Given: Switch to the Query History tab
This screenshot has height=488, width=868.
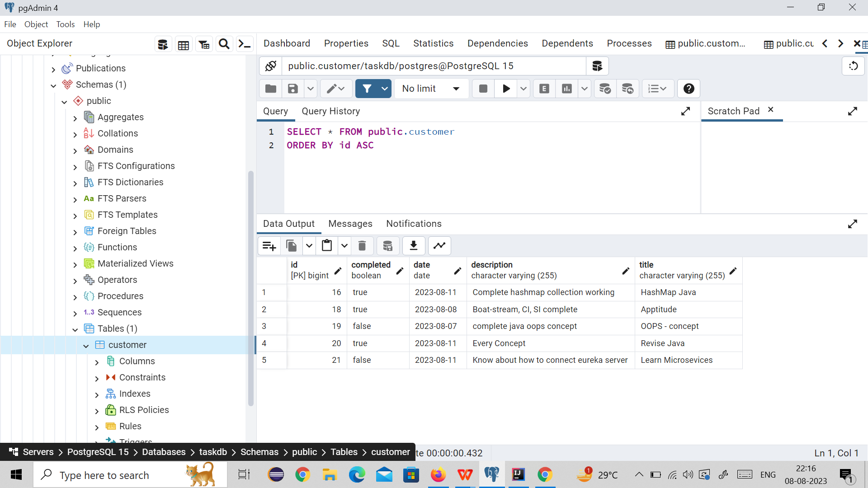Looking at the screenshot, I should click(330, 111).
